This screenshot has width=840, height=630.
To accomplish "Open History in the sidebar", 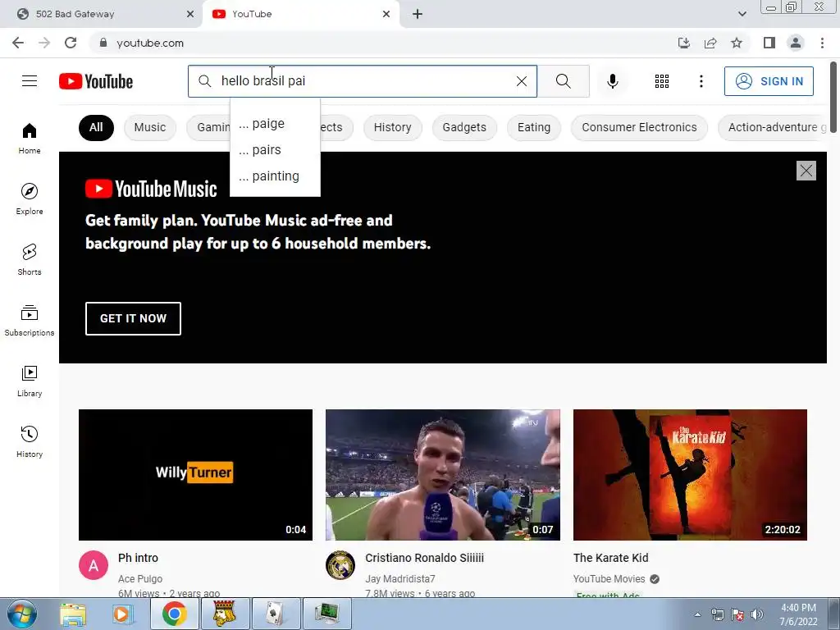I will click(x=30, y=441).
